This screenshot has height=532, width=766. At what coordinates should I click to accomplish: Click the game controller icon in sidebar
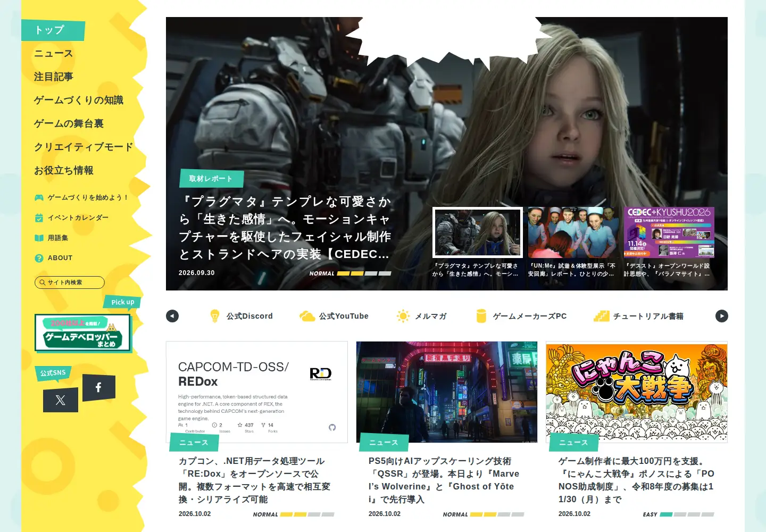[x=39, y=197]
